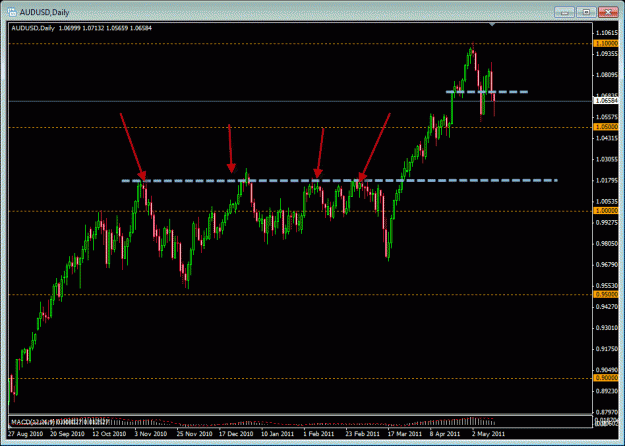The height and width of the screenshot is (446, 625).
Task: Click the 10 Jan 2011 date label
Action: tap(277, 434)
